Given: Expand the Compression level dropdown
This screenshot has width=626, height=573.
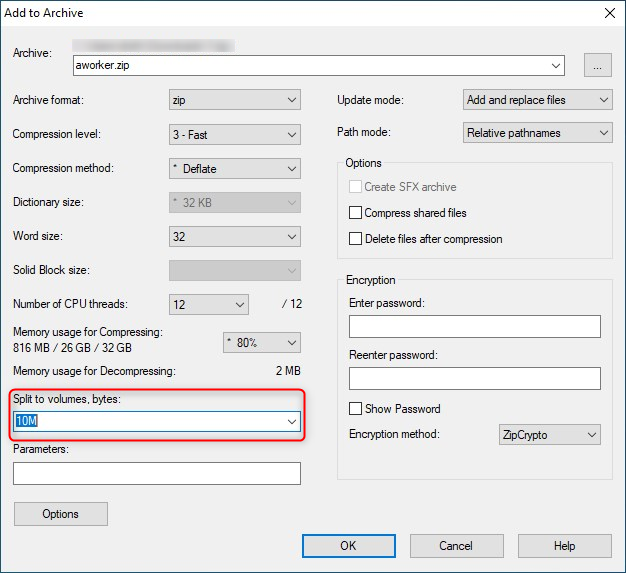Looking at the screenshot, I should tap(235, 134).
